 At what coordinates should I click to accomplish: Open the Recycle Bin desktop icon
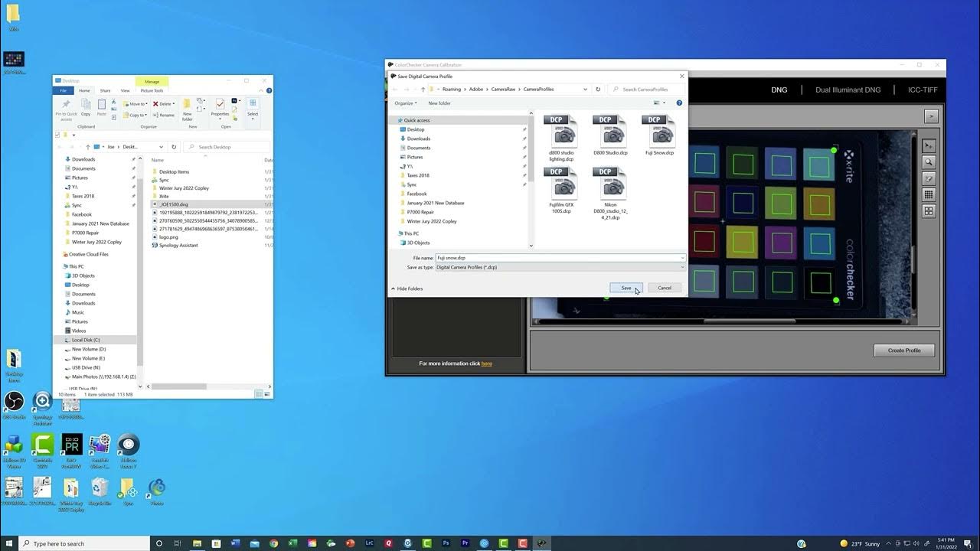click(x=100, y=491)
